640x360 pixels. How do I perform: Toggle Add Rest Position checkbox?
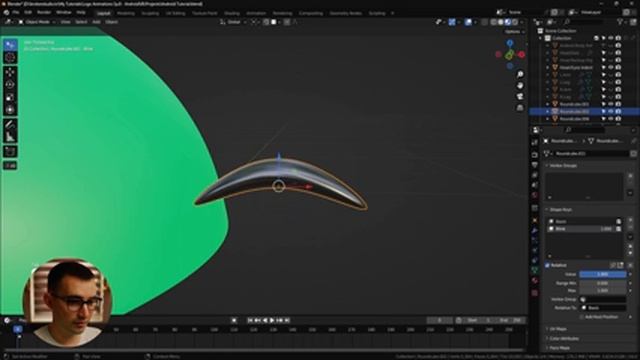point(582,317)
